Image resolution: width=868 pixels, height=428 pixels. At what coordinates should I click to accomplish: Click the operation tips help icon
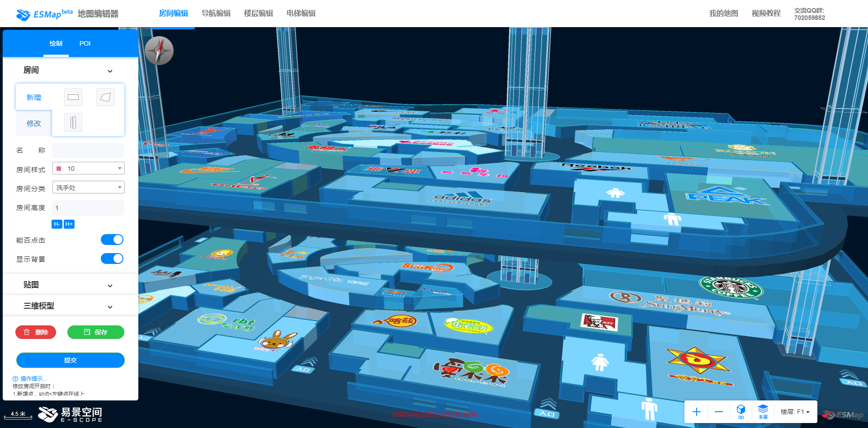[x=15, y=379]
